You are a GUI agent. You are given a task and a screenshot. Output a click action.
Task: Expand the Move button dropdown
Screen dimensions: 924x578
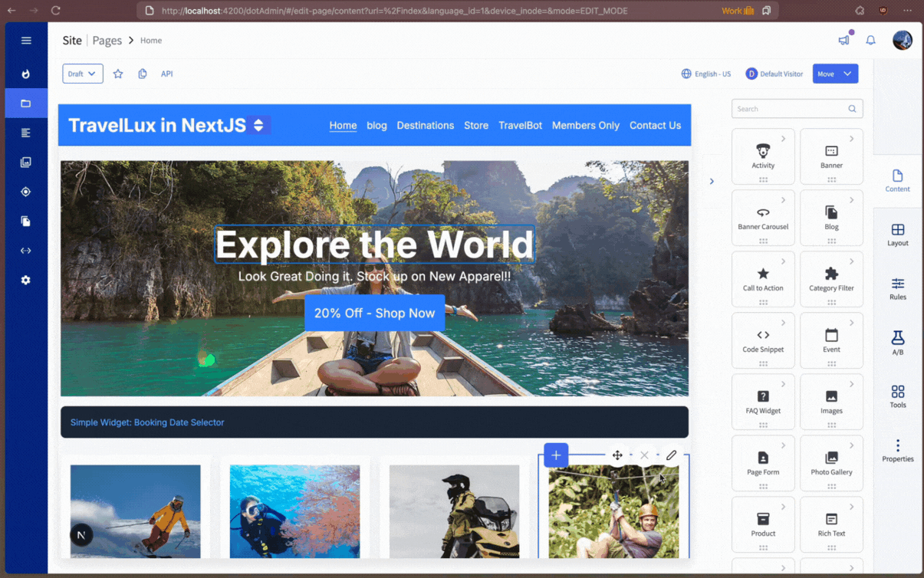(847, 74)
